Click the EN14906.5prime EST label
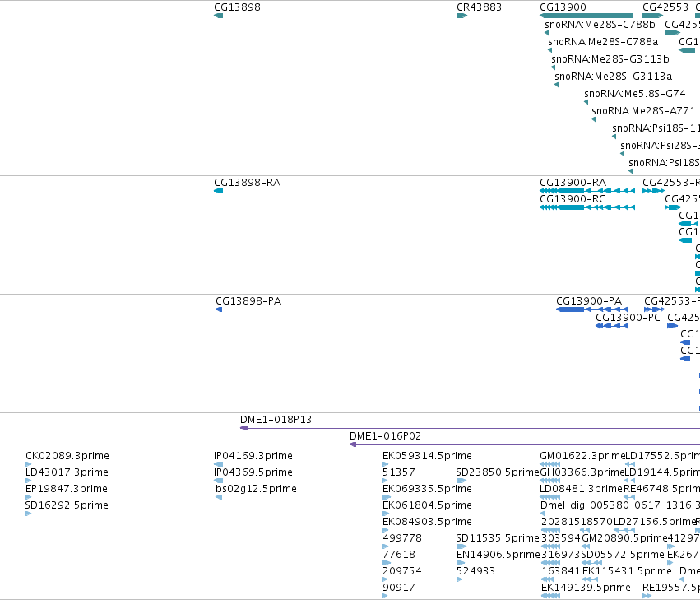 pos(498,555)
